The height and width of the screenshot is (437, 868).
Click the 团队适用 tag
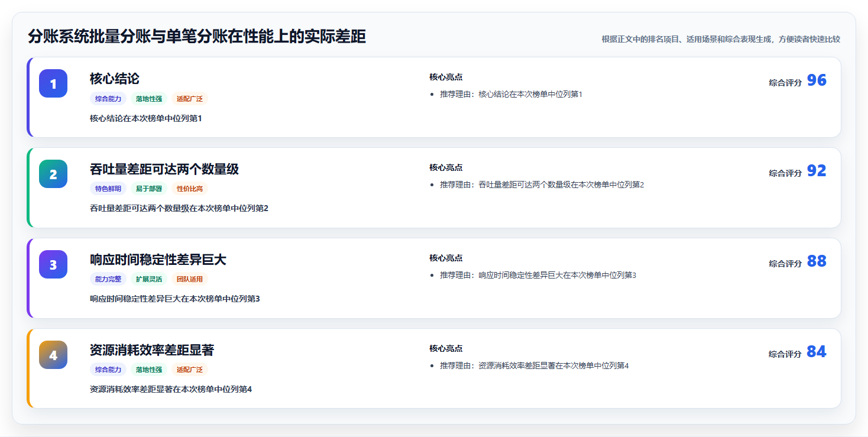coord(190,279)
